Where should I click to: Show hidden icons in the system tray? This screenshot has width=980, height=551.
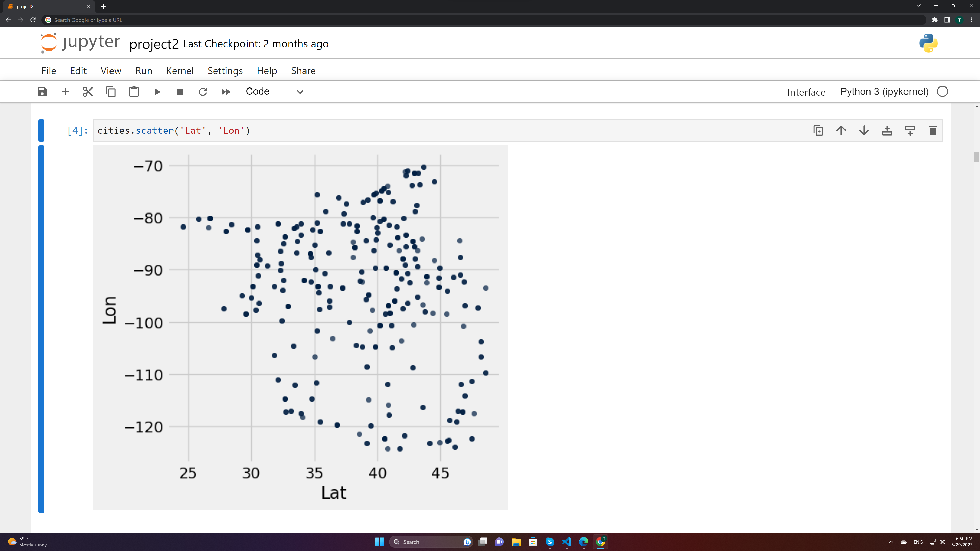[x=891, y=542]
